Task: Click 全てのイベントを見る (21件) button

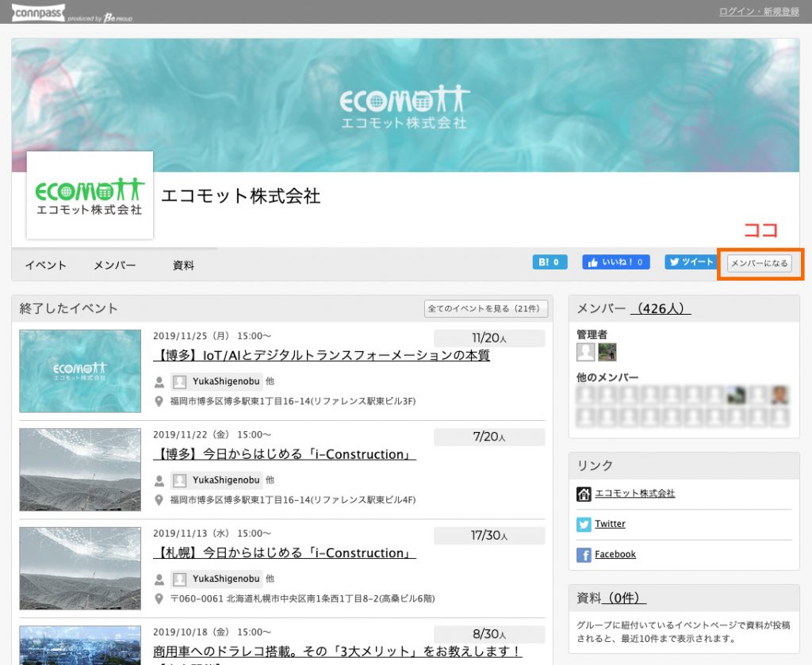Action: pos(485,308)
